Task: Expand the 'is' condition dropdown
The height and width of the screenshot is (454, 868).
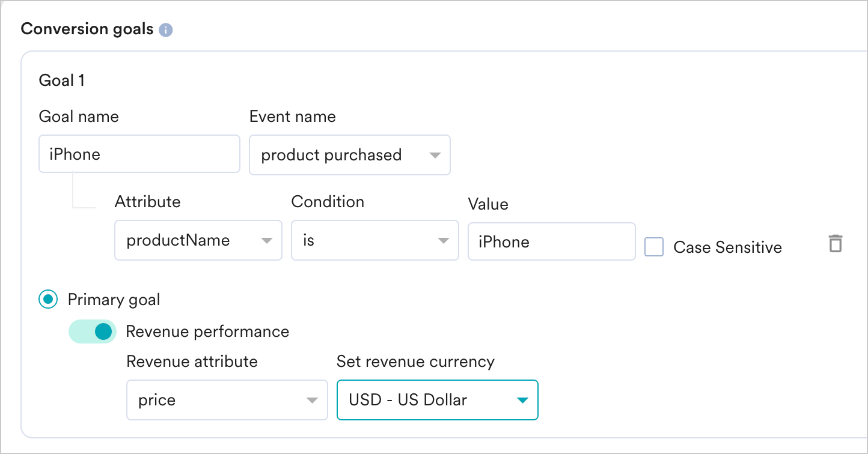Action: point(374,241)
